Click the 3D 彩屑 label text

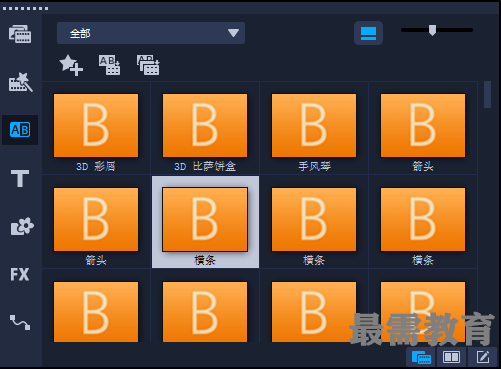coord(96,166)
